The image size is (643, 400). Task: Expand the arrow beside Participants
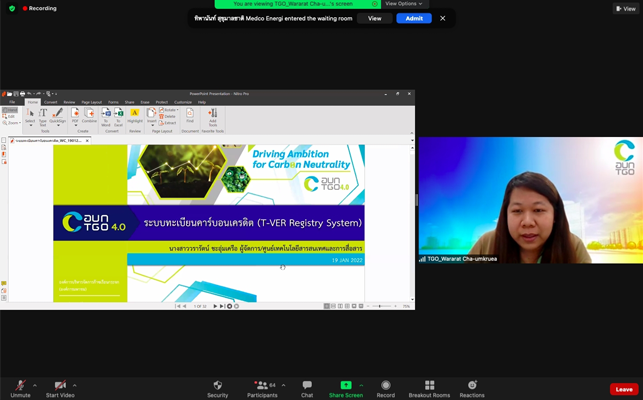(x=283, y=385)
